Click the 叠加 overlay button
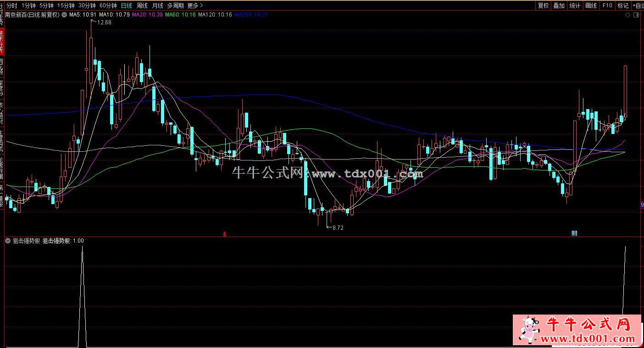 (x=559, y=6)
